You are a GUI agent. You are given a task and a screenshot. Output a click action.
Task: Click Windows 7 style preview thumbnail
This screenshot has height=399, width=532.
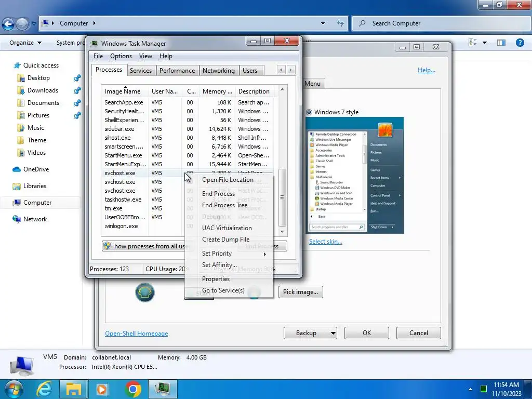[354, 175]
